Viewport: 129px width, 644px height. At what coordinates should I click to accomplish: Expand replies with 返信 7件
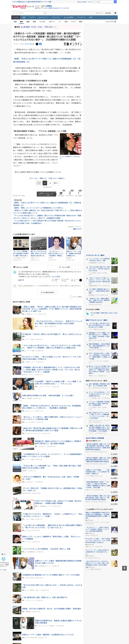click(21, 280)
